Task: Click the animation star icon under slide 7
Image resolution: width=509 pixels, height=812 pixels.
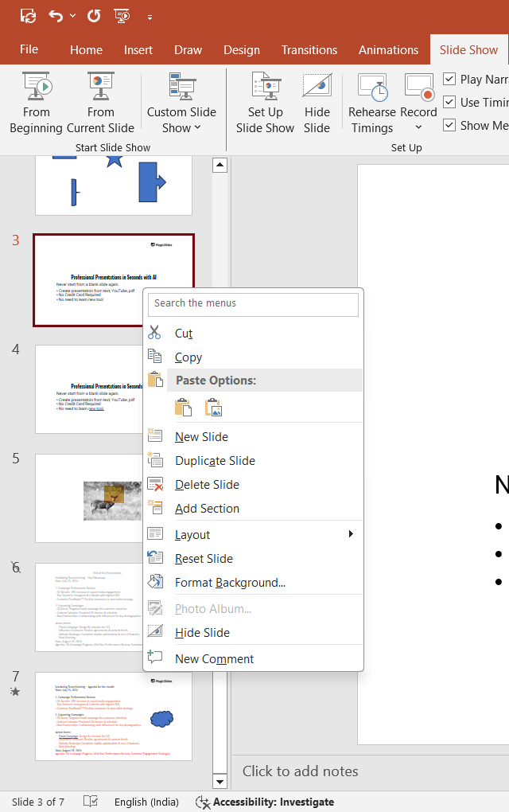Action: [x=16, y=691]
